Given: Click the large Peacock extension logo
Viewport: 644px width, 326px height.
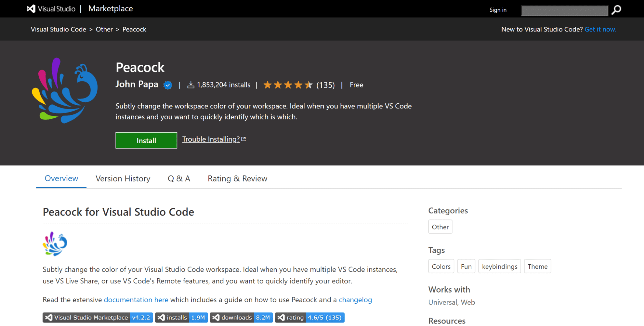Looking at the screenshot, I should (65, 91).
